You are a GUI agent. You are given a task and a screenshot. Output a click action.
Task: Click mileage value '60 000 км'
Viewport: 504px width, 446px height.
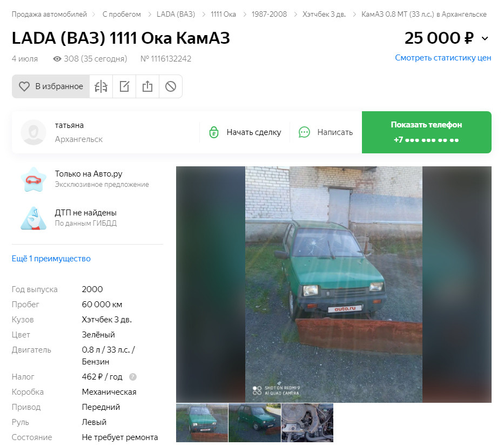(102, 305)
